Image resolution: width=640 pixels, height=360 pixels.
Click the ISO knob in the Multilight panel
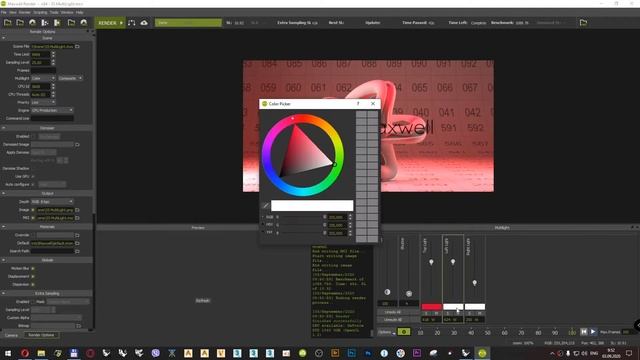click(387, 292)
